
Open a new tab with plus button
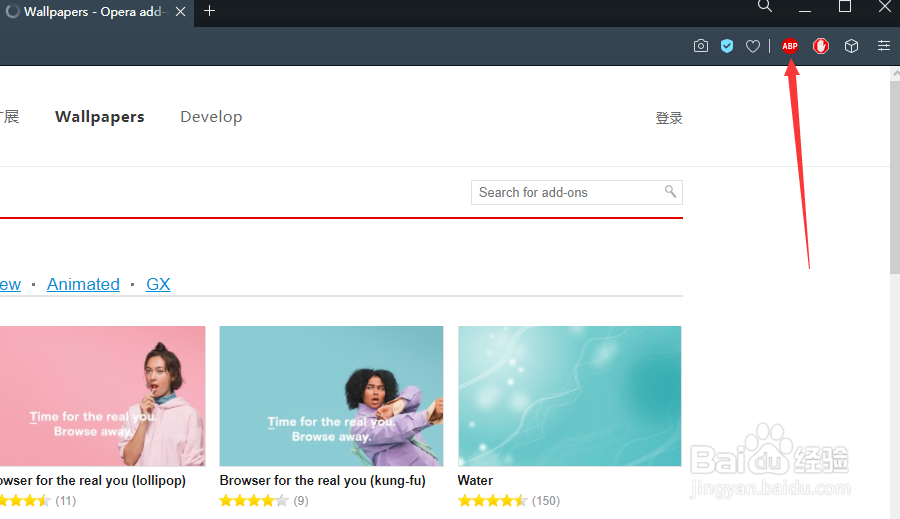[210, 11]
